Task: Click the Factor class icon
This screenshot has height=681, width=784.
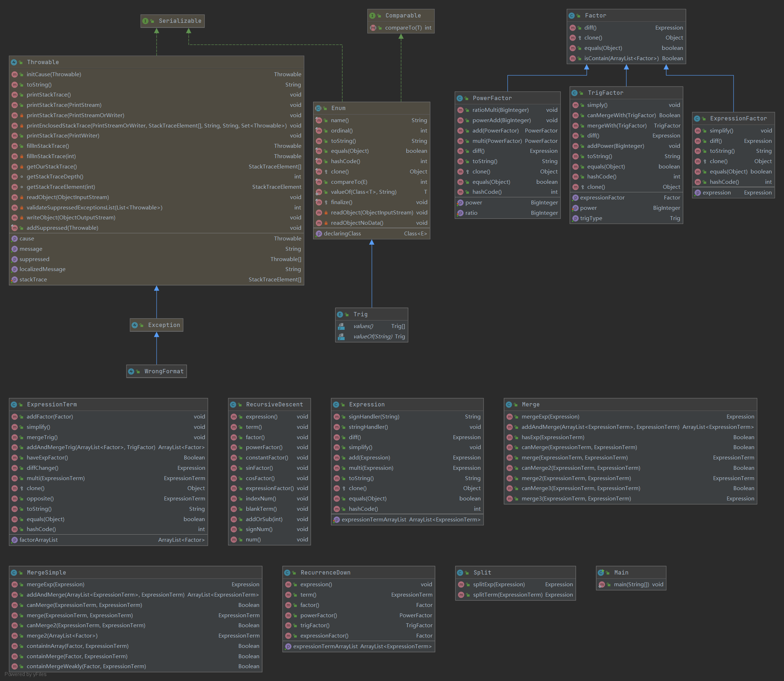Action: (x=572, y=16)
